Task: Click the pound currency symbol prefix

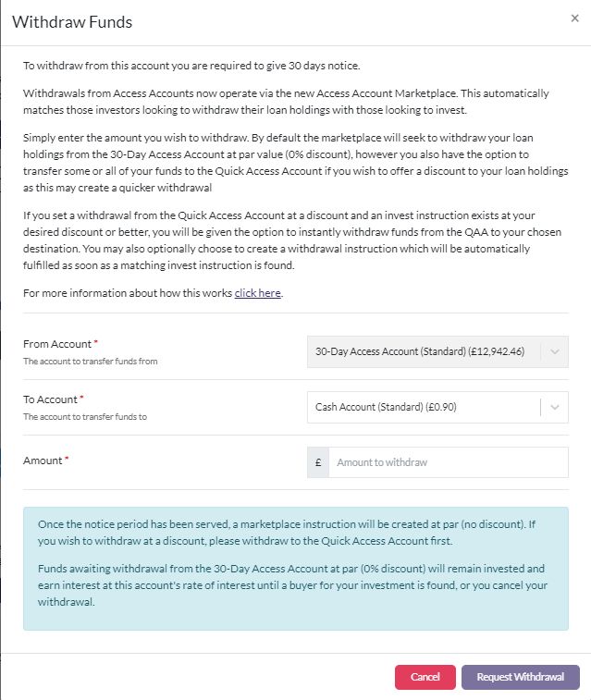Action: [x=318, y=462]
